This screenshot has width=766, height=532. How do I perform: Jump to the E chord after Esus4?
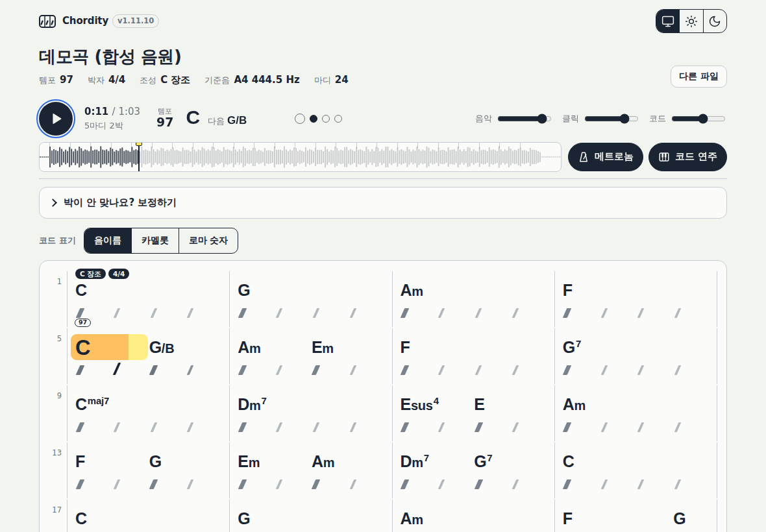[x=479, y=405]
